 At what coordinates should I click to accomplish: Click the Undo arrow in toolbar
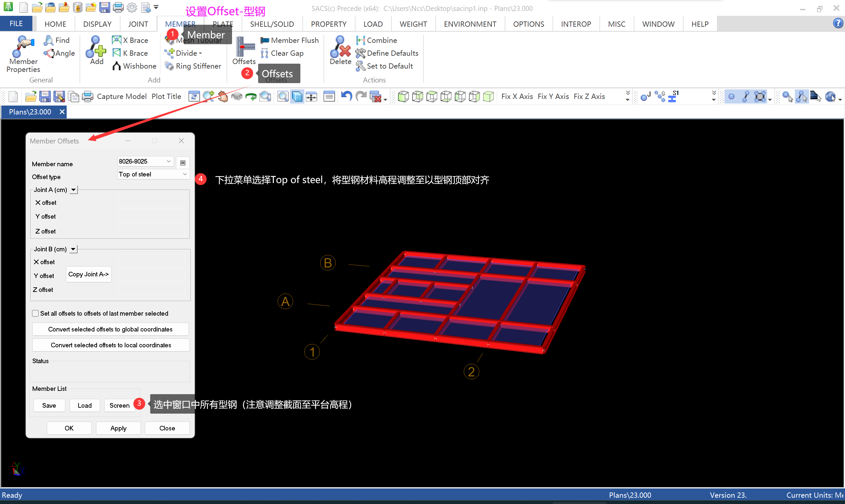pyautogui.click(x=346, y=96)
